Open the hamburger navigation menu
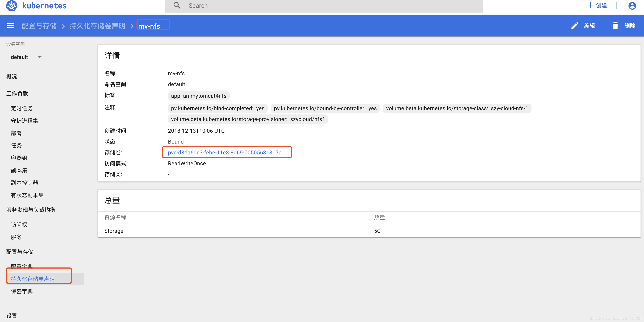Viewport: 644px width, 322px height. pyautogui.click(x=10, y=26)
